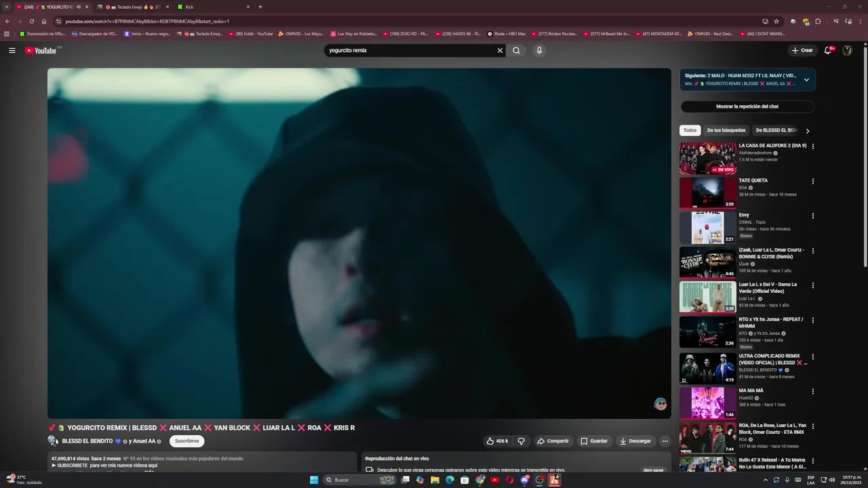The image size is (868, 488).
Task: Open Descargador de VO bookmark
Action: 94,33
